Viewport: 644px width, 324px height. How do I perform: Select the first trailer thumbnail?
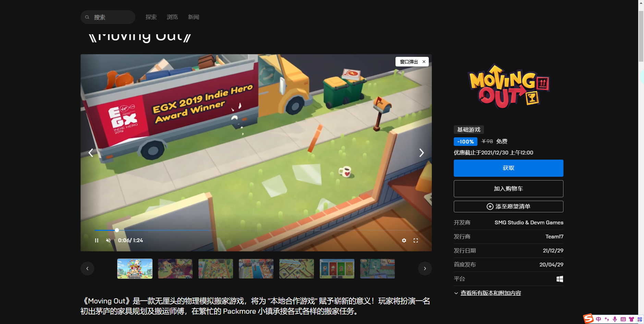[135, 269]
